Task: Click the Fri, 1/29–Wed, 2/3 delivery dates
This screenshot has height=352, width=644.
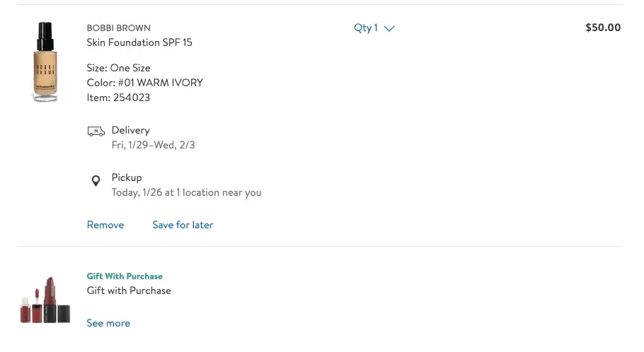Action: (154, 145)
